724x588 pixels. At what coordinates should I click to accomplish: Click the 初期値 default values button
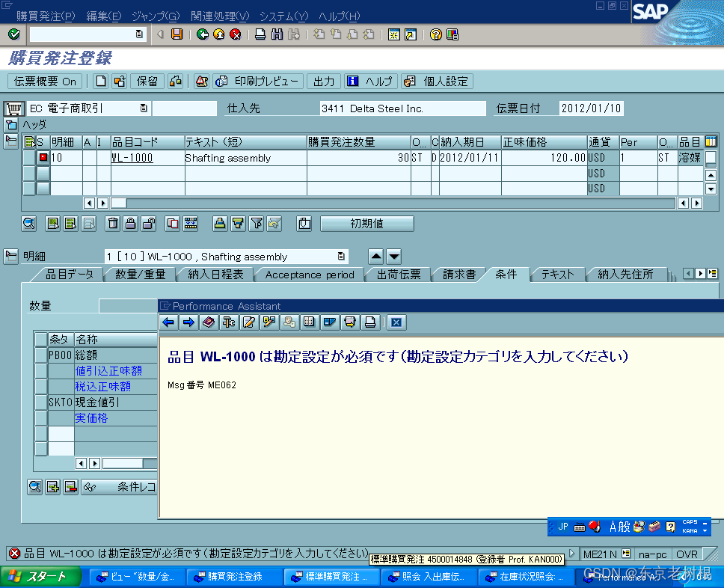(366, 224)
